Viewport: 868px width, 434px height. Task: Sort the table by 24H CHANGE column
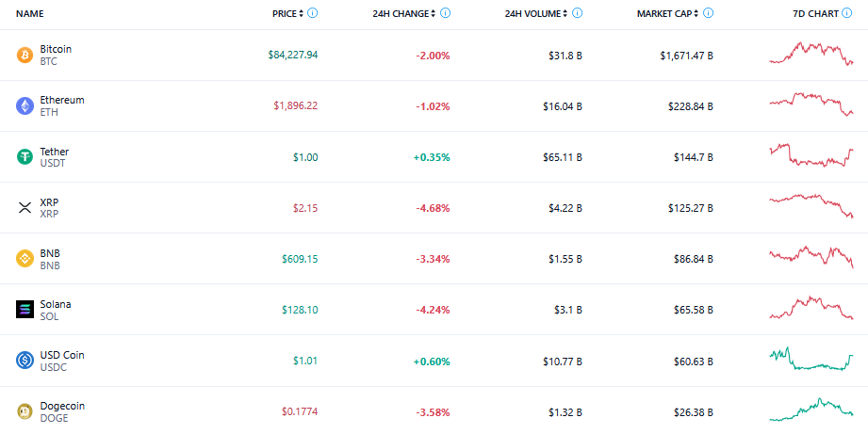tap(404, 14)
